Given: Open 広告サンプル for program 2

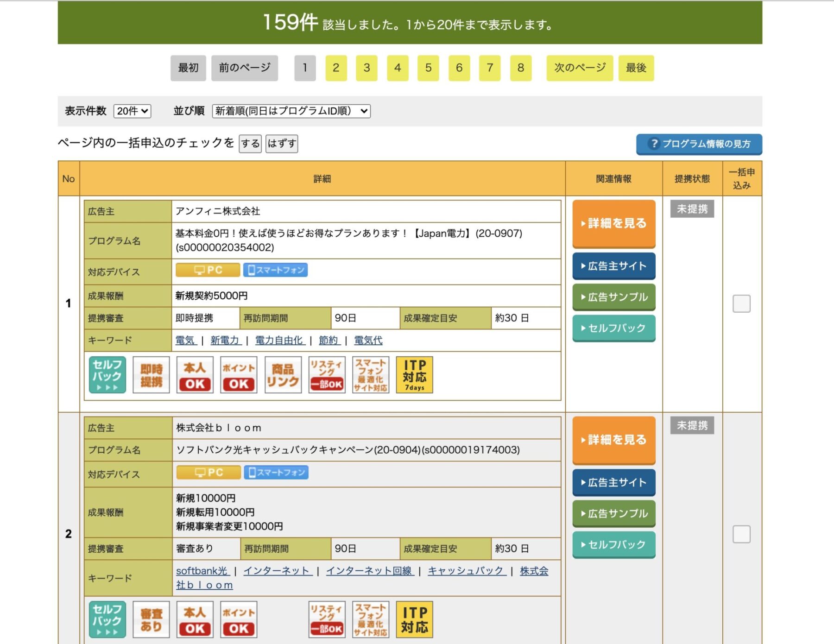Looking at the screenshot, I should point(614,513).
